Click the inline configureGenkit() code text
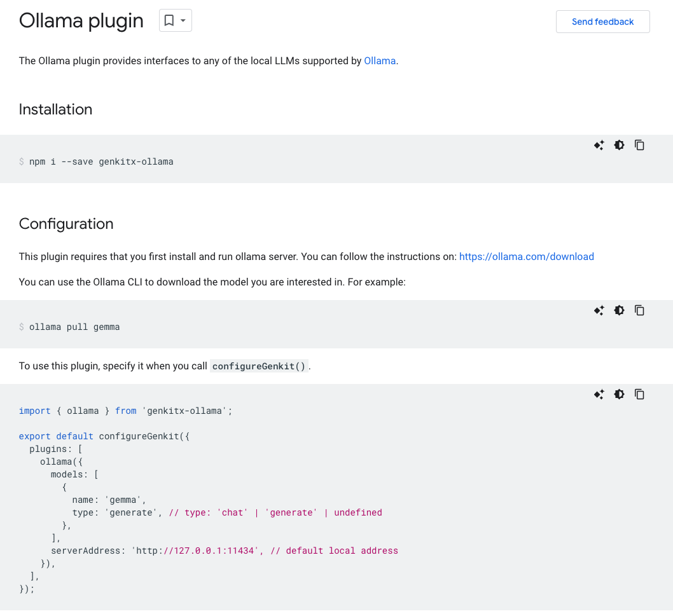 [x=259, y=366]
